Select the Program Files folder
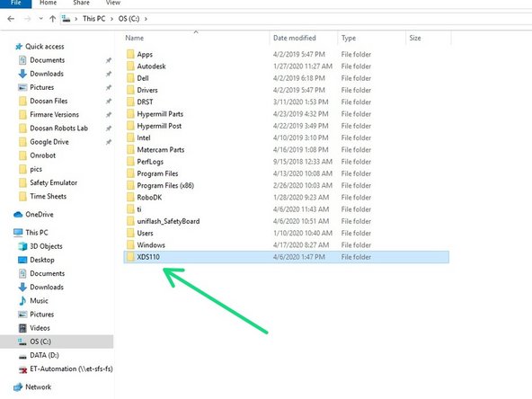Screen dimensions: 532x399 [x=157, y=173]
